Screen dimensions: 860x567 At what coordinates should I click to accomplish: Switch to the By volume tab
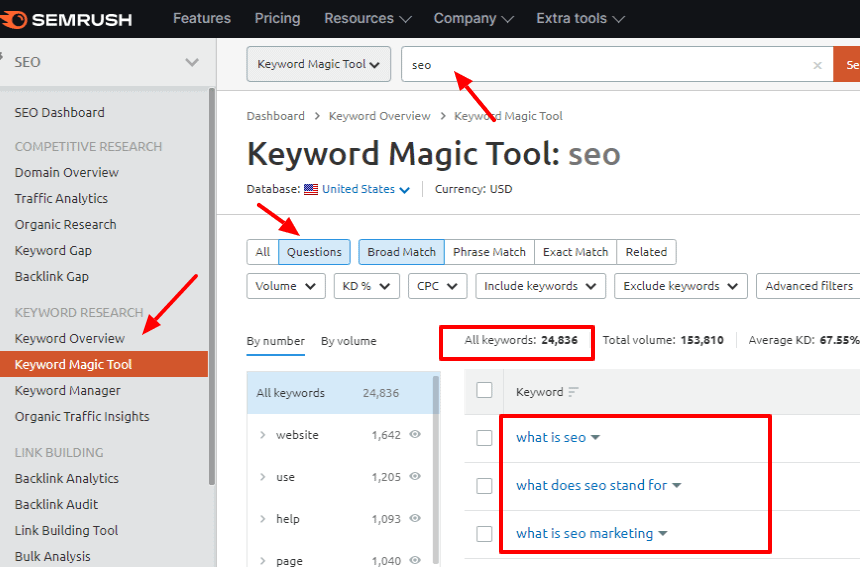[349, 341]
